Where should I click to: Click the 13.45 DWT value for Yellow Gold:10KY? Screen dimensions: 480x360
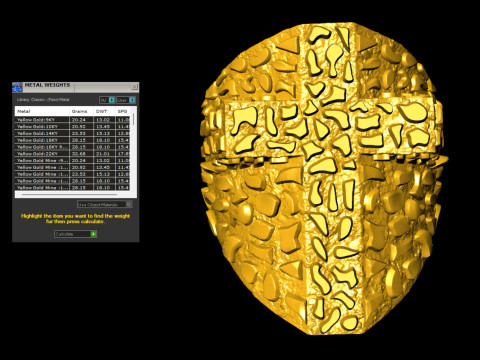103,127
